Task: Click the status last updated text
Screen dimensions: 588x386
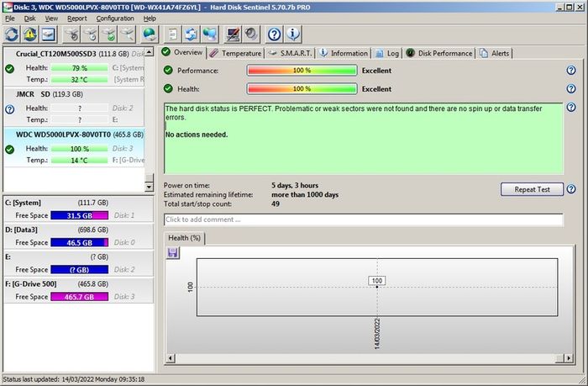Action: point(74,379)
